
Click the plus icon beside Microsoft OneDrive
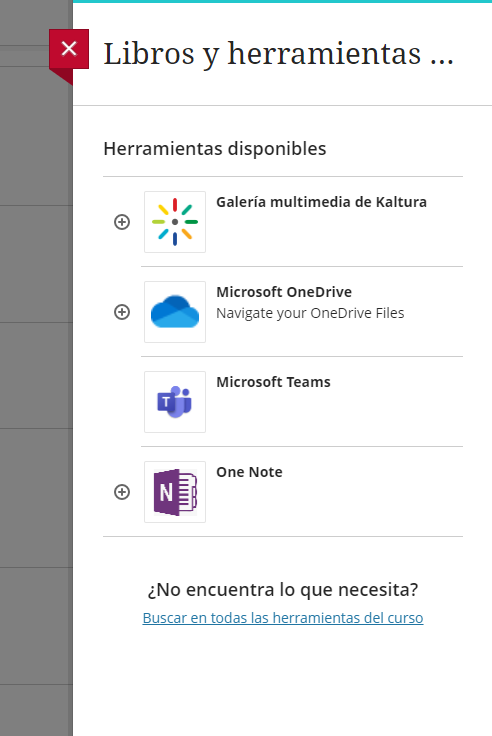(122, 312)
